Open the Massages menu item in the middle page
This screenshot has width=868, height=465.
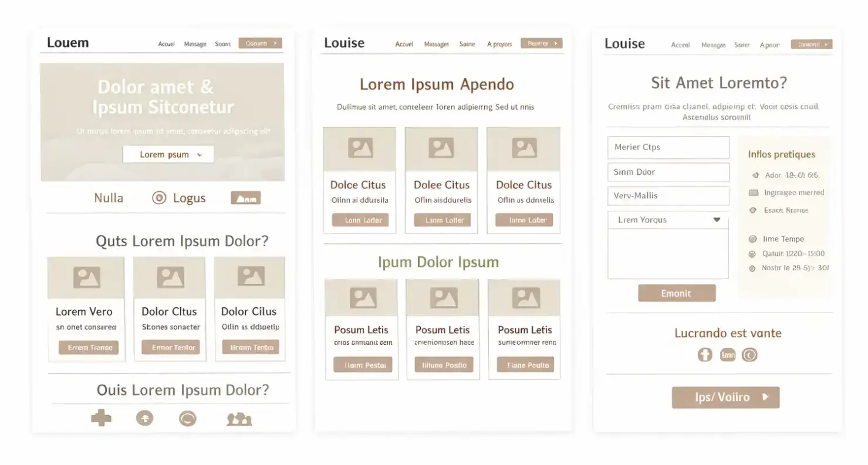pos(436,45)
